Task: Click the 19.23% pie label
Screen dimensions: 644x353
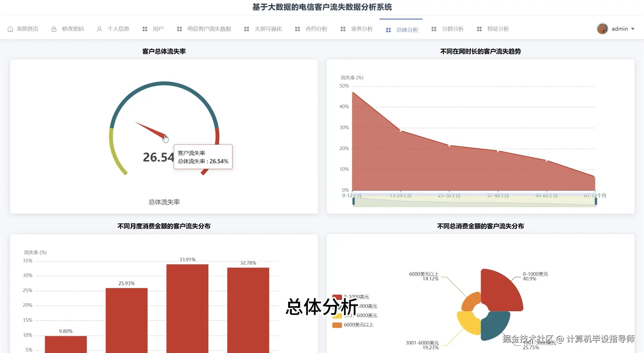Action: pyautogui.click(x=430, y=348)
